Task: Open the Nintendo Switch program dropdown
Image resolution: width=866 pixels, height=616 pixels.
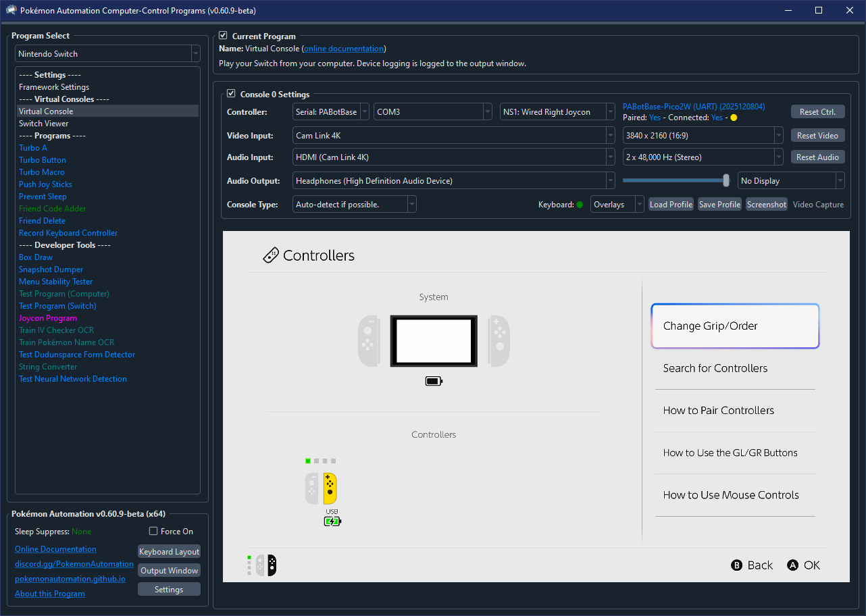Action: (x=107, y=54)
